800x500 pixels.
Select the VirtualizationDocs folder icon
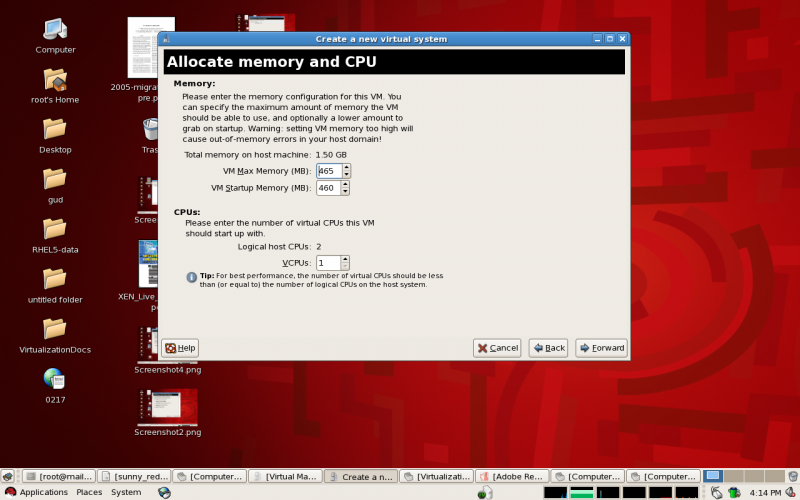pos(55,329)
